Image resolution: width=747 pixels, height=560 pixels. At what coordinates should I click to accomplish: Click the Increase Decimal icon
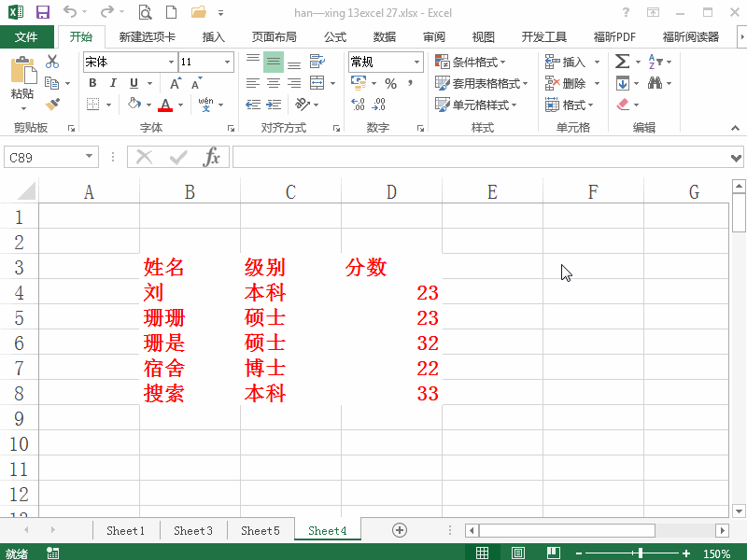tap(358, 105)
